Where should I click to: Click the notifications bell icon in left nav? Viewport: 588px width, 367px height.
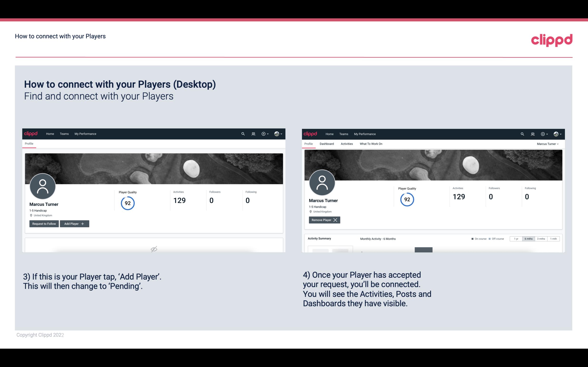(x=253, y=133)
